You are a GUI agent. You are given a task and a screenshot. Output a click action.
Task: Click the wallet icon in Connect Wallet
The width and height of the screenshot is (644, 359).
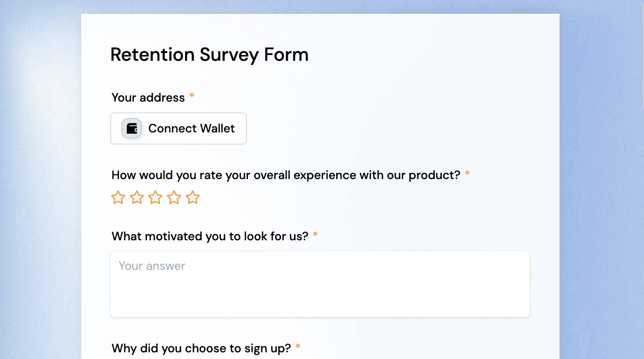[x=131, y=128]
